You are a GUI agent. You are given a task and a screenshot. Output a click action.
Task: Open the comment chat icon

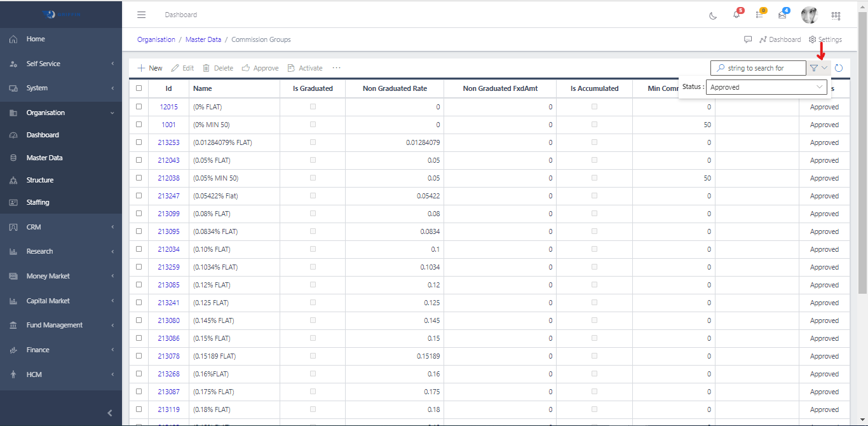[748, 39]
